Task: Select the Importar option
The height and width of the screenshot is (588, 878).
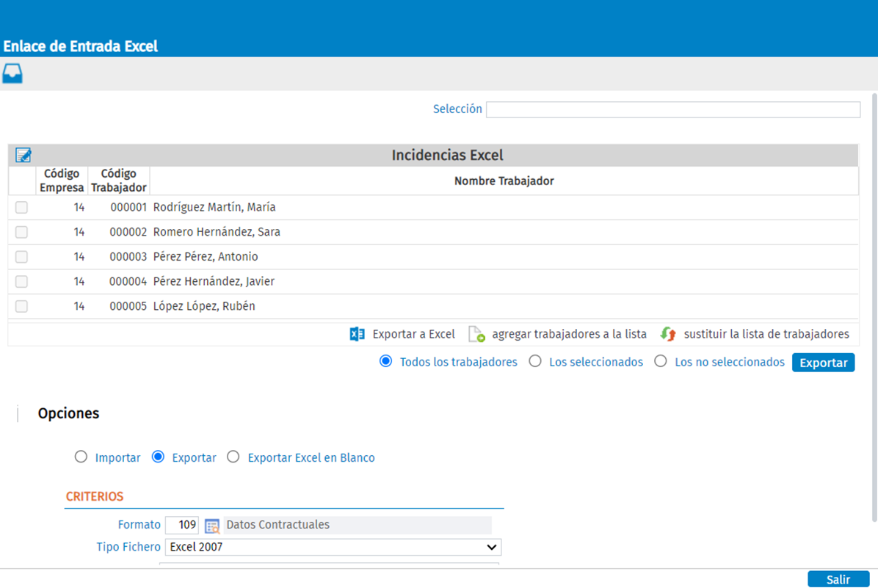Action: 81,457
